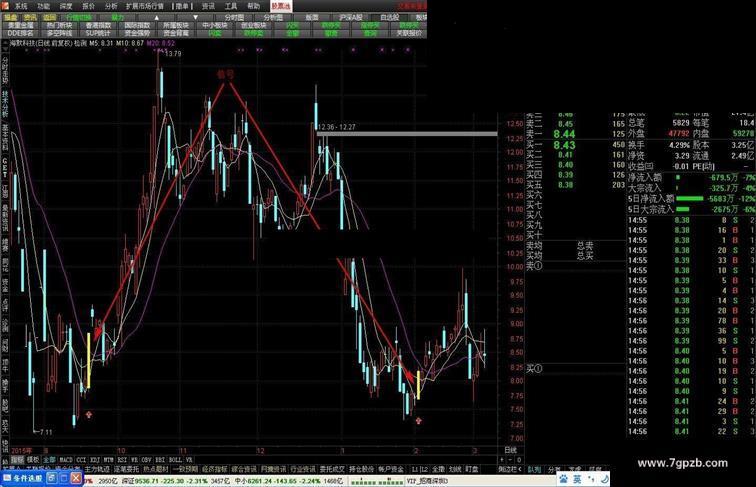The image size is (756, 487).
Task: Click the red buy arrow under October low
Action: (89, 414)
